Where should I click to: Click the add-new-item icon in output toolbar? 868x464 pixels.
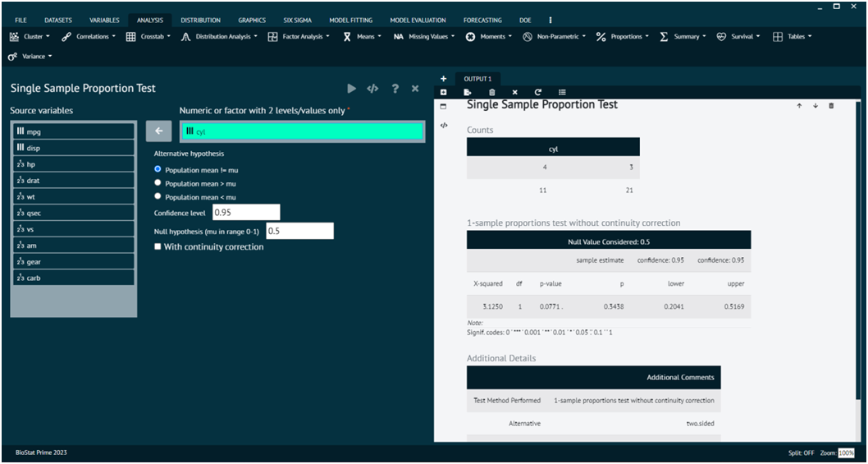(443, 92)
